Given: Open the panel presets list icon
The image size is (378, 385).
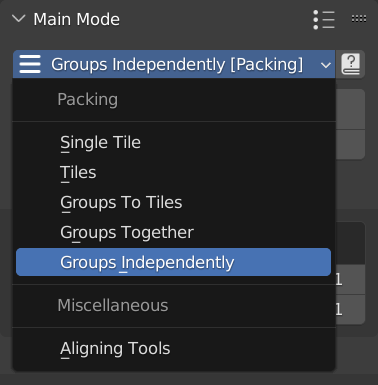Looking at the screenshot, I should 324,20.
